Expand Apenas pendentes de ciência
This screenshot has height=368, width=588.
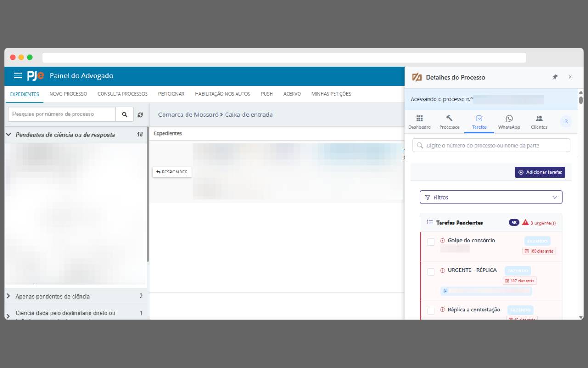(8, 296)
